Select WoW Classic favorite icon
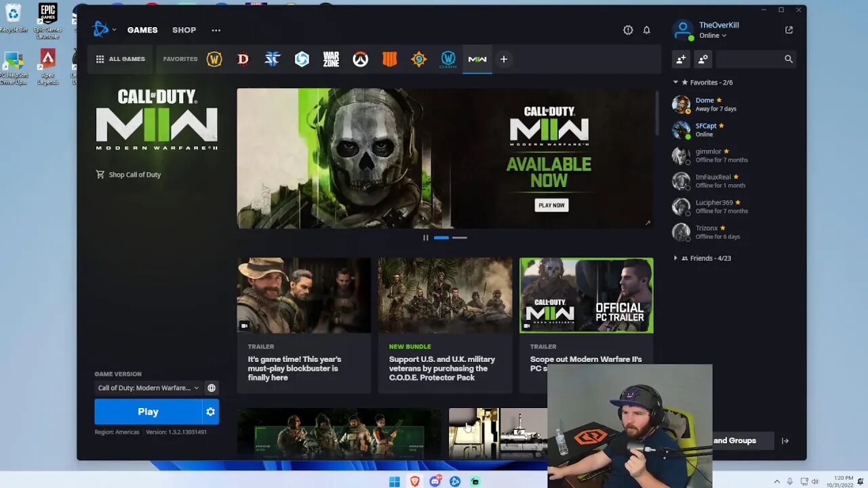 (448, 59)
